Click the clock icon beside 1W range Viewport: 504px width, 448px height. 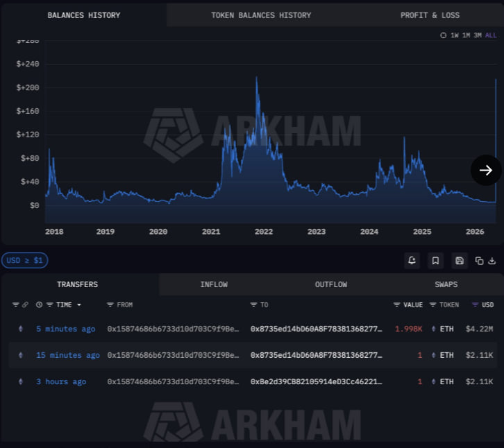(443, 35)
